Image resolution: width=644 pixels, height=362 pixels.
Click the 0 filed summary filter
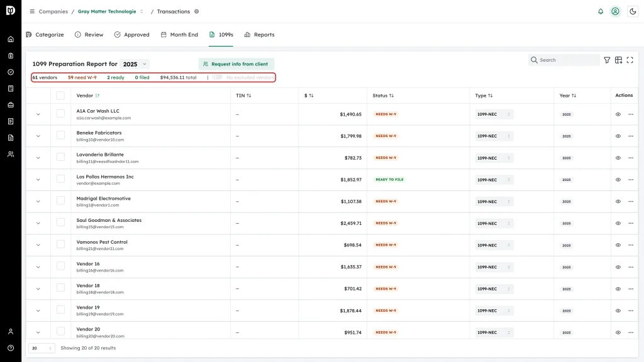[x=142, y=77]
